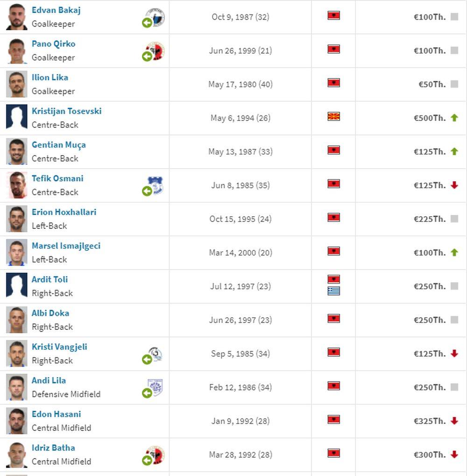Open the Erion Hoxhallari profile link

[x=64, y=212]
